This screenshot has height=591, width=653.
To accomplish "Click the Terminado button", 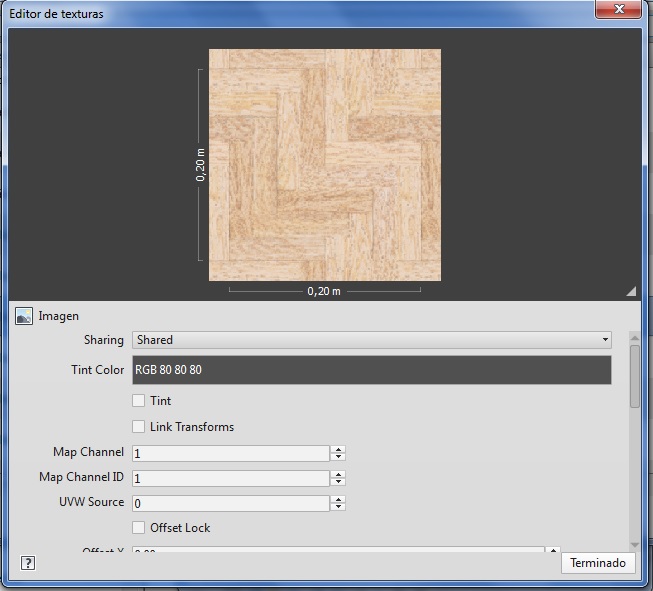I will point(598,563).
